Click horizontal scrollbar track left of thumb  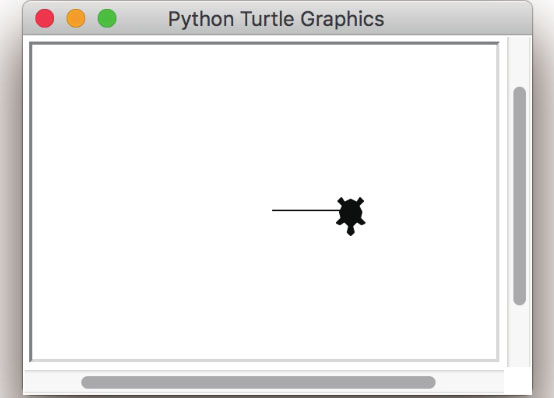point(52,382)
